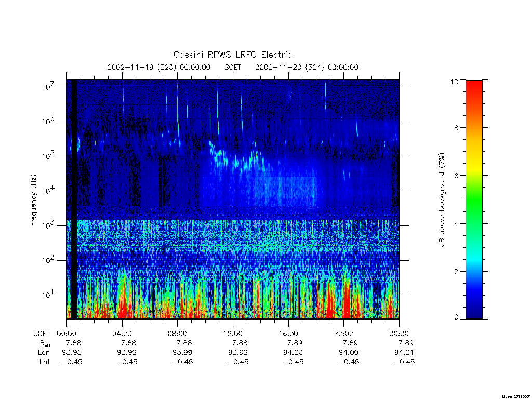Click the 10^7 frequency axis label
The image size is (532, 399).
49,86
